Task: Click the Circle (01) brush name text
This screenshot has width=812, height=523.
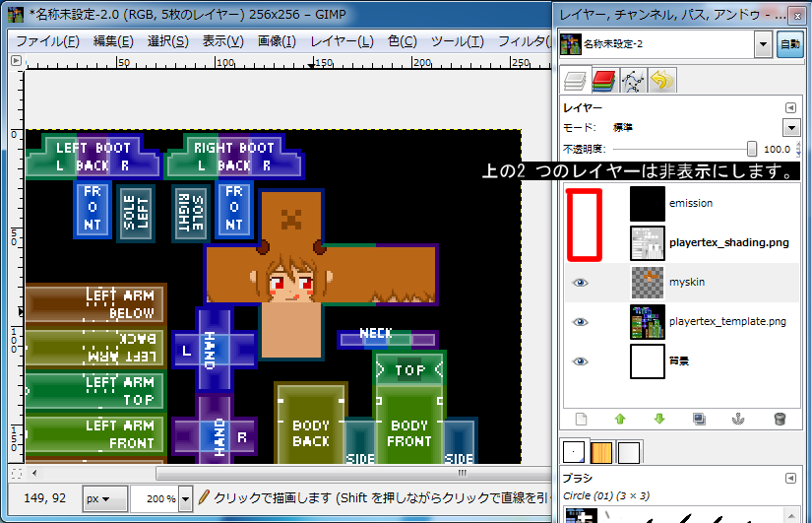Action: [x=606, y=496]
